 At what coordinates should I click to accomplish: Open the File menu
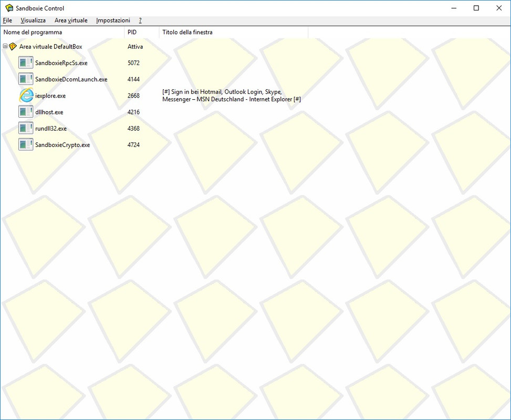pos(7,20)
